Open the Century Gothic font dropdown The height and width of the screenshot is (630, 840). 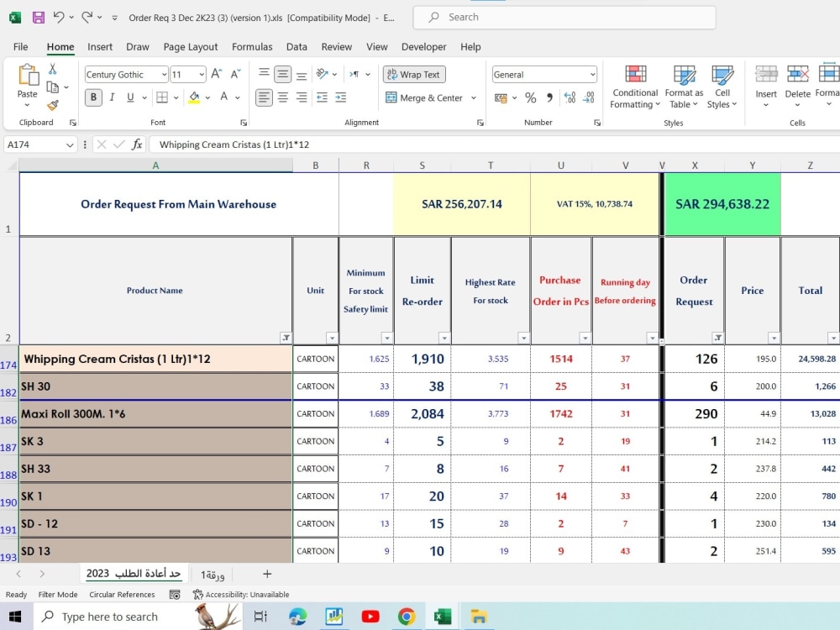pos(164,75)
